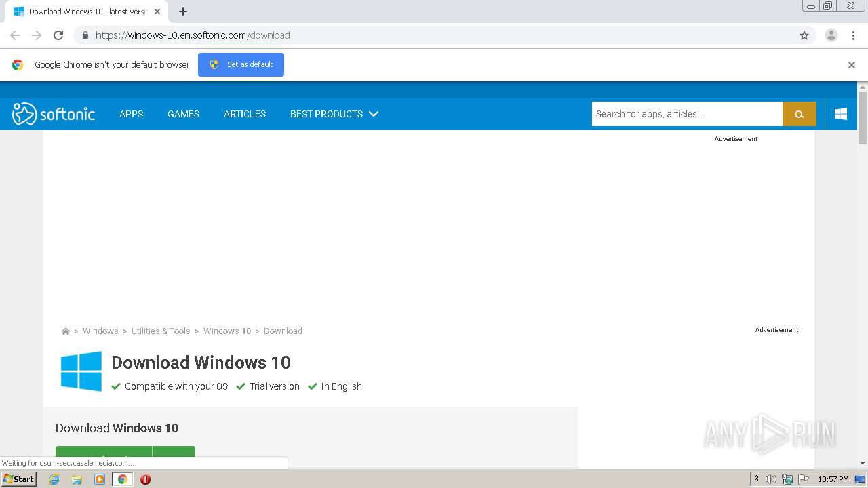Go to home via breadcrumb house icon
868x488 pixels.
pos(66,331)
